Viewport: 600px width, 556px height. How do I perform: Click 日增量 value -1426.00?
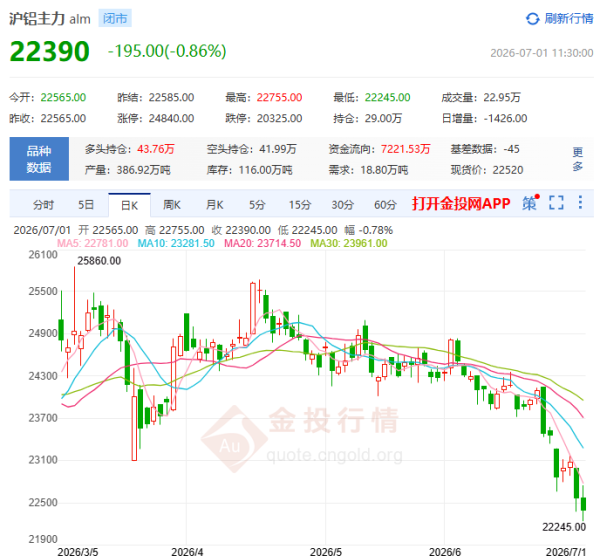pos(505,118)
